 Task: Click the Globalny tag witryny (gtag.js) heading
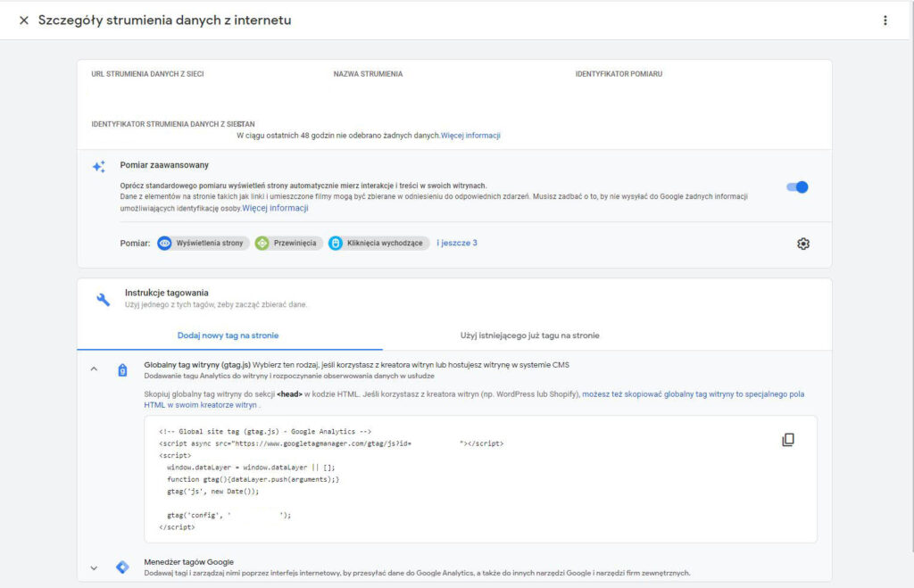[x=197, y=365]
